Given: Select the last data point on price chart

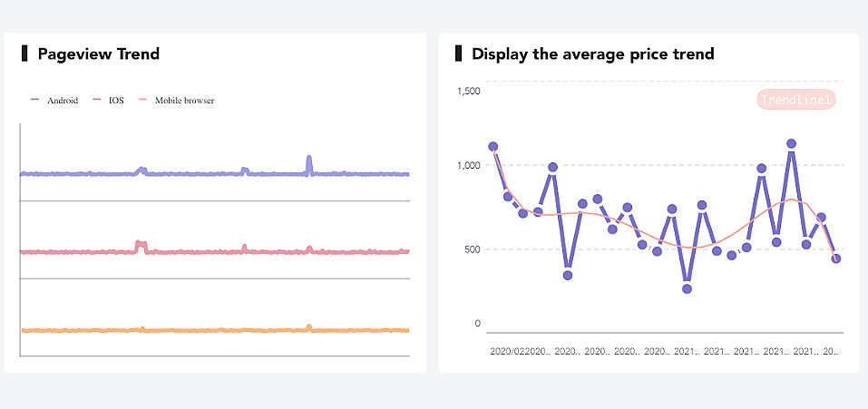Looking at the screenshot, I should pyautogui.click(x=836, y=258).
